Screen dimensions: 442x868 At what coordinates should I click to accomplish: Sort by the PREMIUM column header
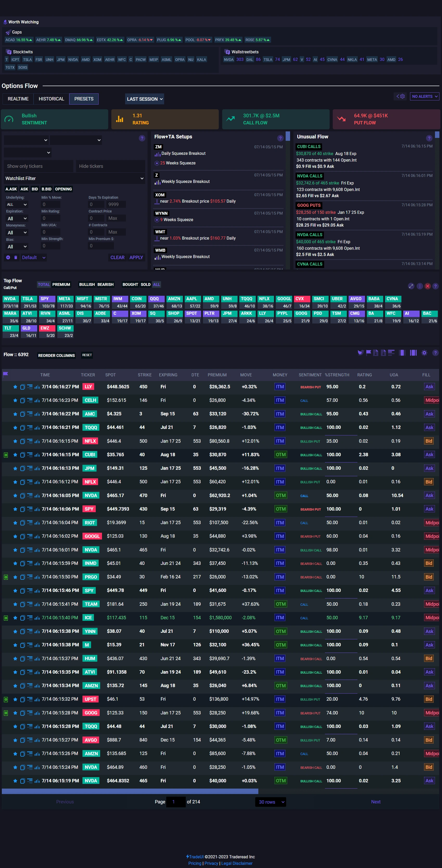tap(217, 375)
